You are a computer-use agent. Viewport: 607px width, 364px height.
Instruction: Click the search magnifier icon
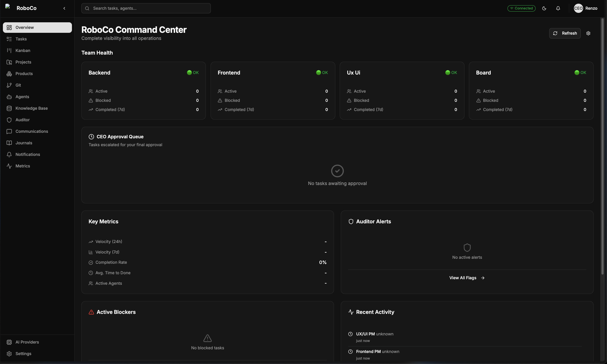tap(87, 8)
